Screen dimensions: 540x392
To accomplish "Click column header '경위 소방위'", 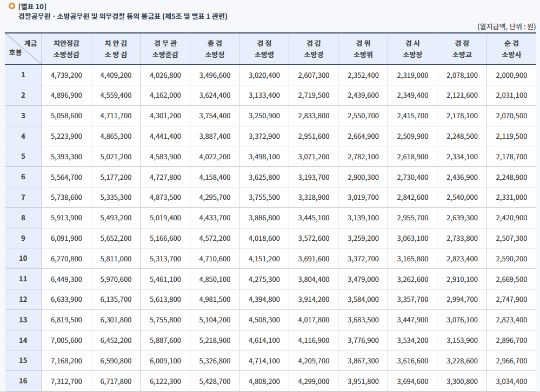I will (363, 49).
